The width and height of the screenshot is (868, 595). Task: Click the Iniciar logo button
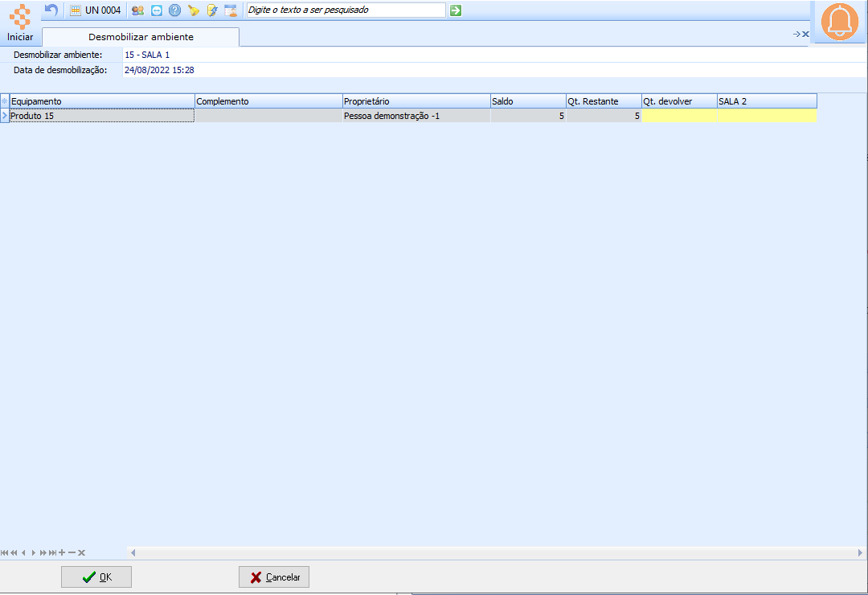(20, 24)
